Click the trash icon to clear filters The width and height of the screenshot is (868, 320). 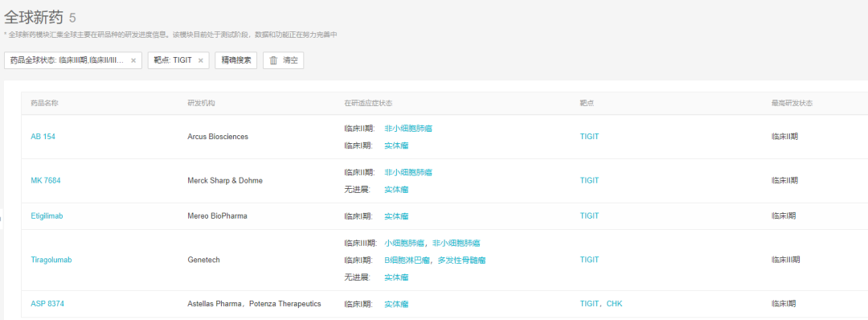click(273, 60)
